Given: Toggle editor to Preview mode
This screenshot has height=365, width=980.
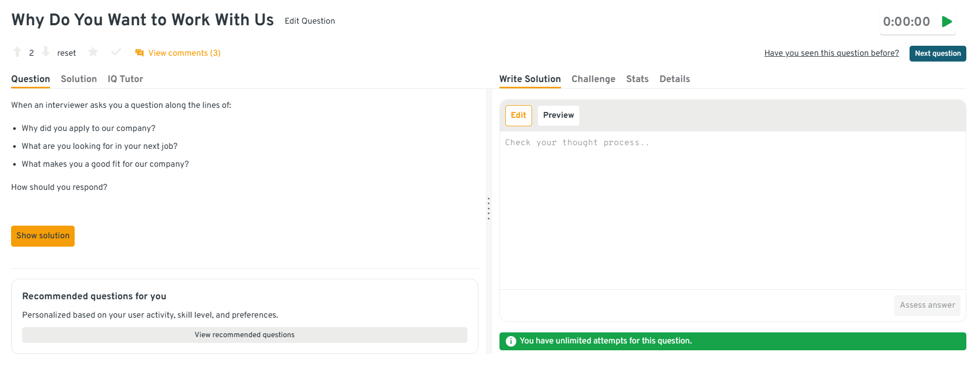Looking at the screenshot, I should pos(558,115).
